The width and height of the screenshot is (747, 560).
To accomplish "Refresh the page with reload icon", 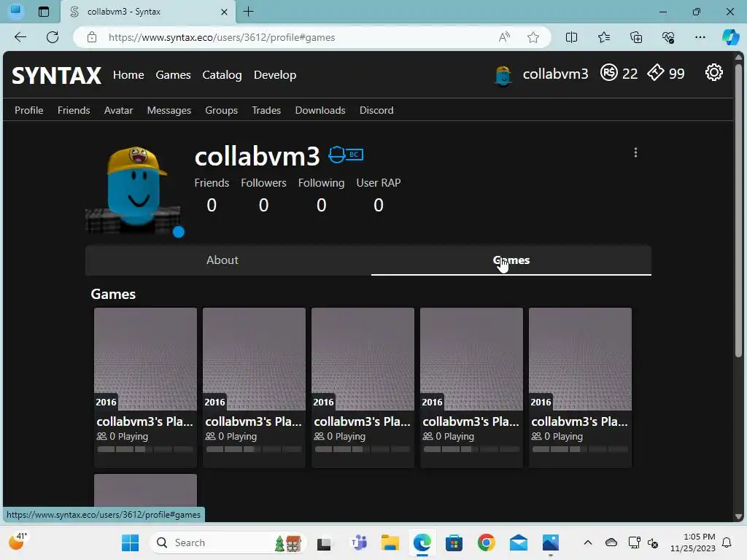I will point(53,37).
